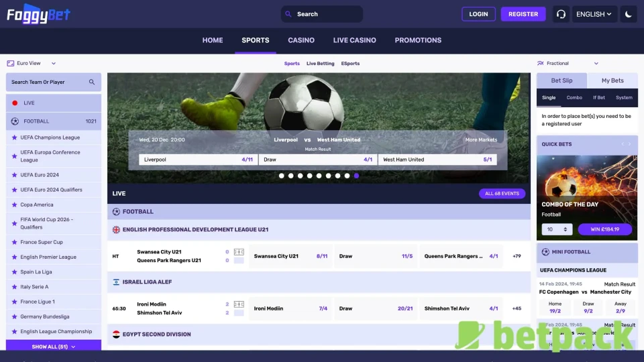Open the LIVE CASINO nav tab

tap(354, 40)
